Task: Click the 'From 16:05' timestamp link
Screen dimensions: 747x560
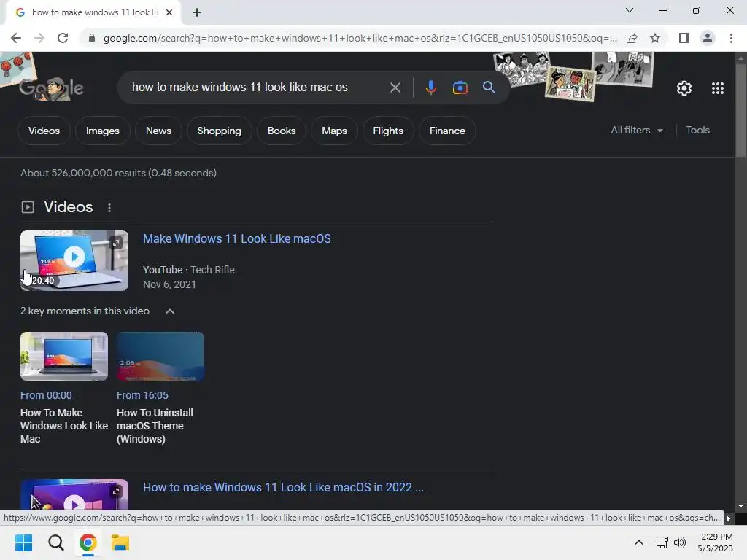Action: click(142, 395)
